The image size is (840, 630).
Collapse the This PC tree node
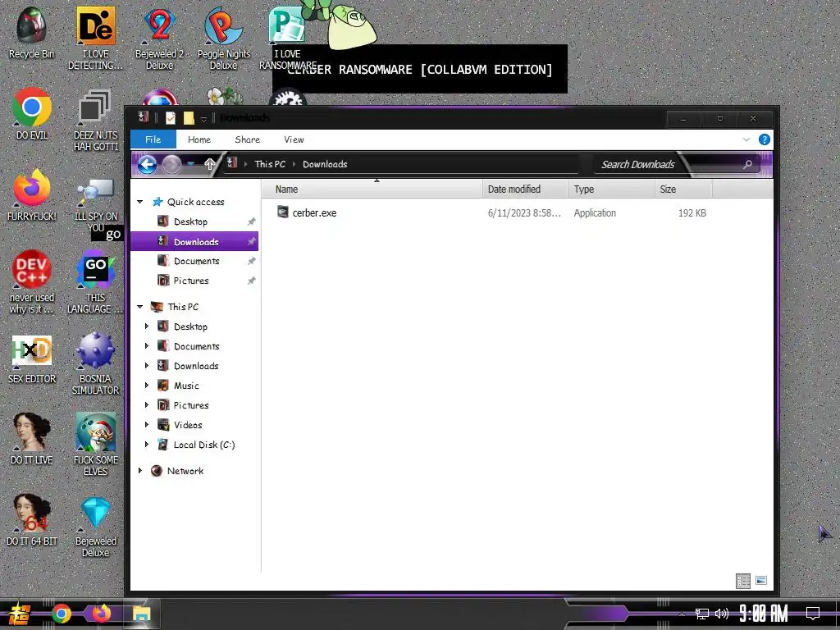point(139,307)
